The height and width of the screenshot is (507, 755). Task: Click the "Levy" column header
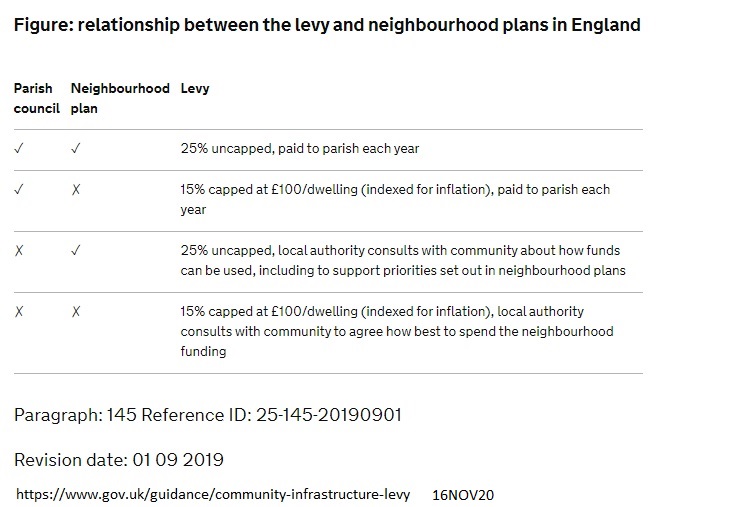pyautogui.click(x=195, y=89)
